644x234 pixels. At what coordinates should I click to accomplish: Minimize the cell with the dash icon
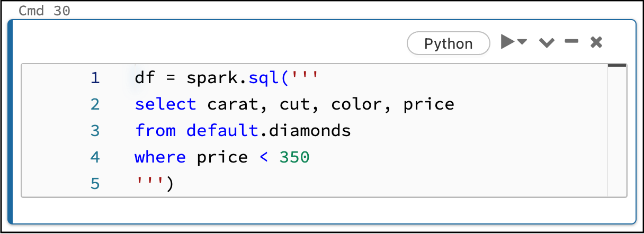point(571,41)
